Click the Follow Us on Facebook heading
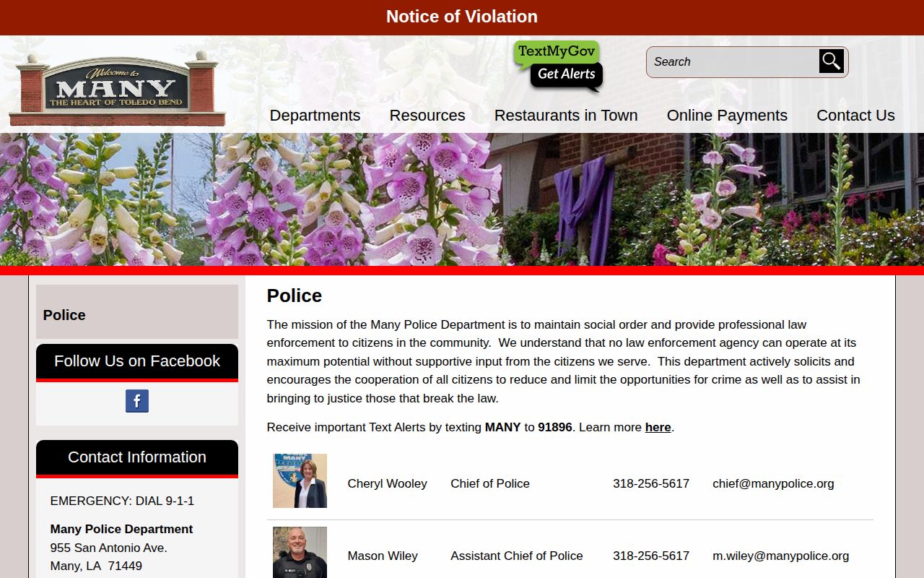Image resolution: width=924 pixels, height=578 pixels. click(x=137, y=361)
